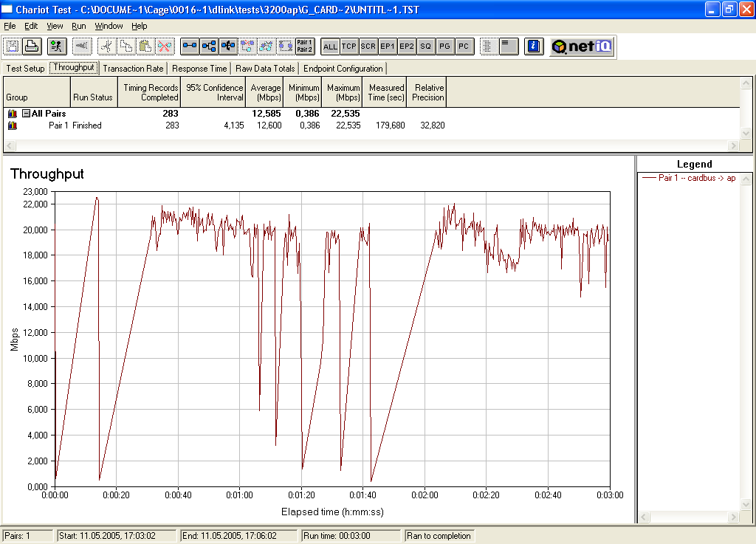Click the All Pairs average value 12,585
This screenshot has height=544, width=756.
coord(266,114)
